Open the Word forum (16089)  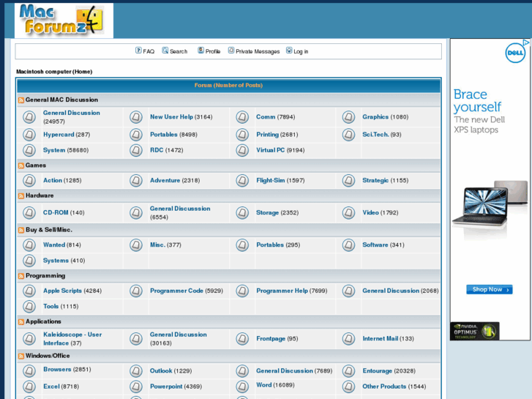(263, 385)
